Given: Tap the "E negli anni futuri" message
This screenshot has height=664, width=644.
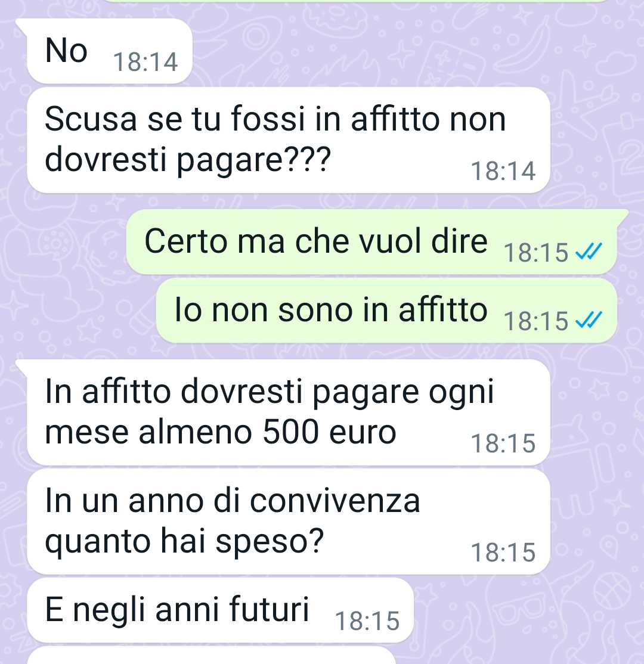Looking at the screenshot, I should point(220,610).
